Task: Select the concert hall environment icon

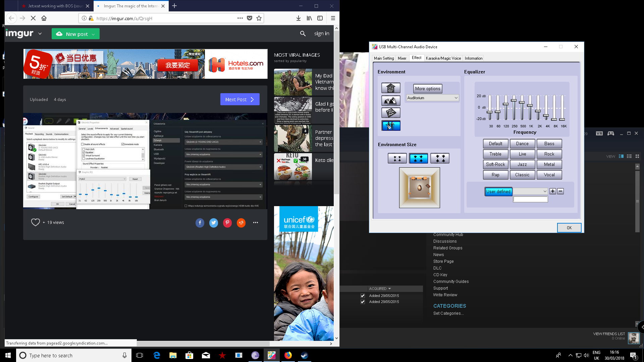Action: pyautogui.click(x=391, y=101)
